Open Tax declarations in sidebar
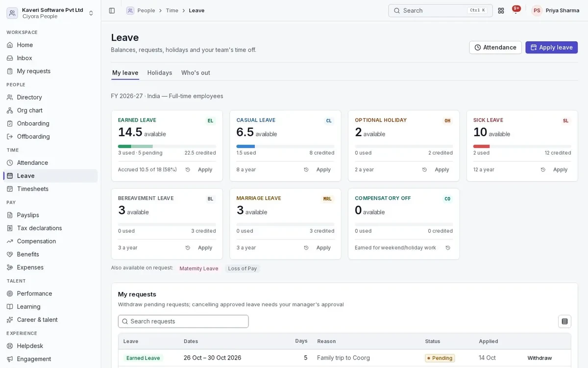 (x=50, y=228)
